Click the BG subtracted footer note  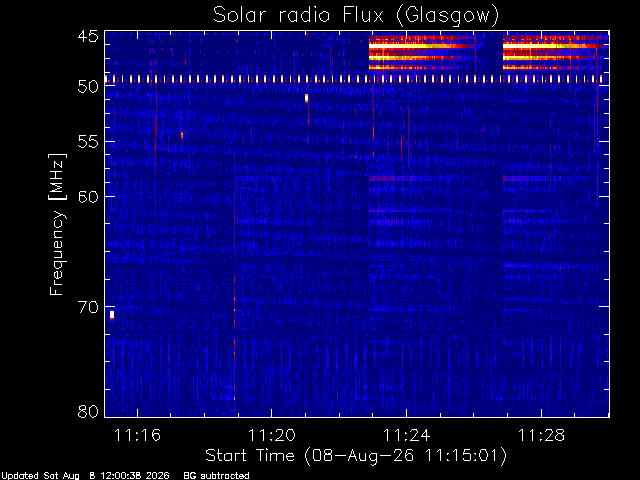216,476
